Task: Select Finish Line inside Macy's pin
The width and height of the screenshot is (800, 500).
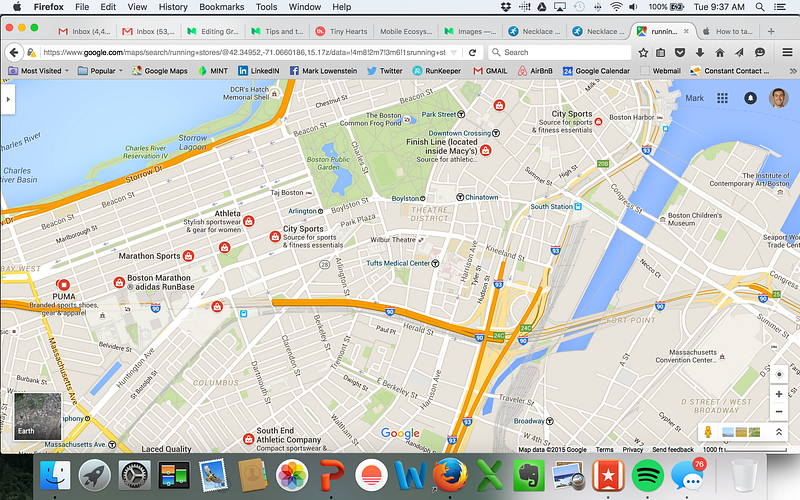Action: (486, 150)
